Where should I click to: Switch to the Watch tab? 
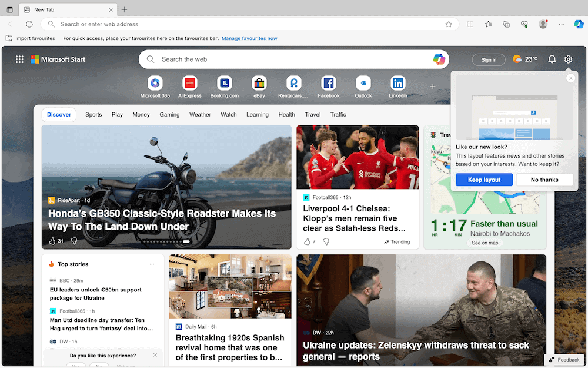click(228, 115)
